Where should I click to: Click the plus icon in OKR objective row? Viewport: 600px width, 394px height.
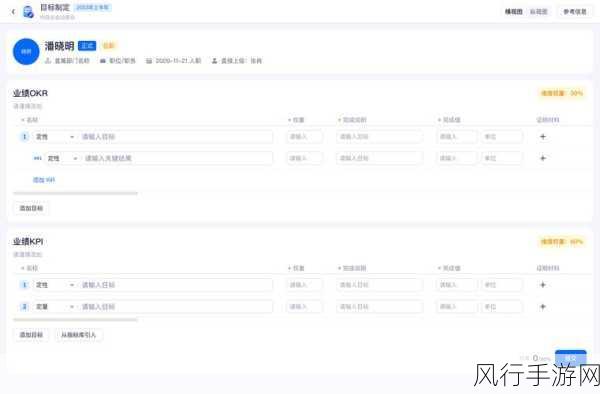point(543,137)
